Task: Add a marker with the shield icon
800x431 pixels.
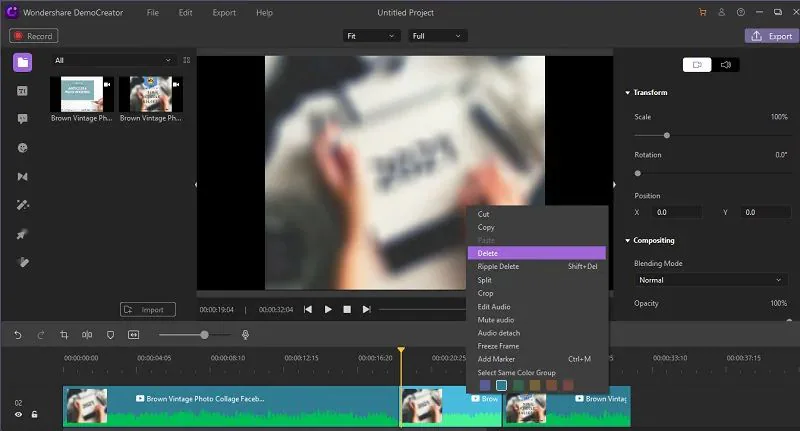Action: coord(110,335)
